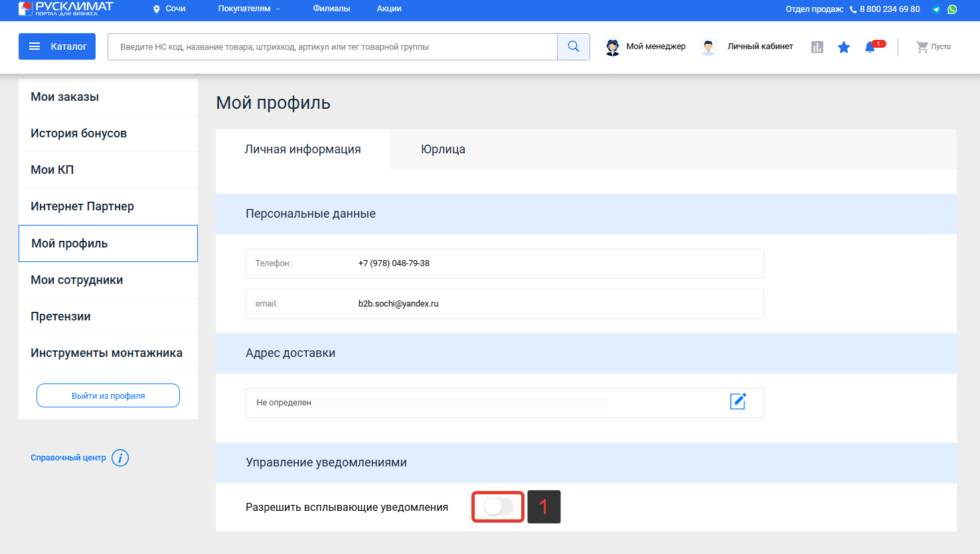Open favorites star icon
980x554 pixels.
pyautogui.click(x=844, y=47)
